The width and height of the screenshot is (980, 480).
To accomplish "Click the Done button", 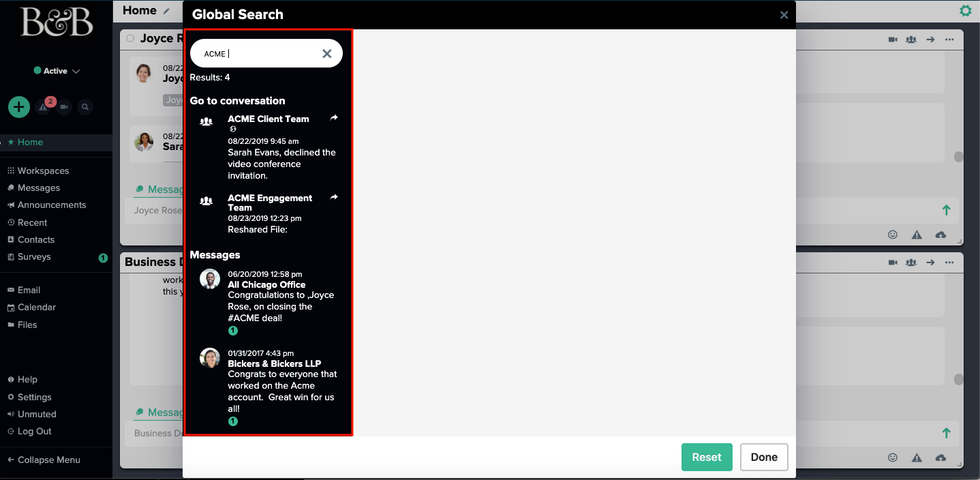I will pos(764,457).
